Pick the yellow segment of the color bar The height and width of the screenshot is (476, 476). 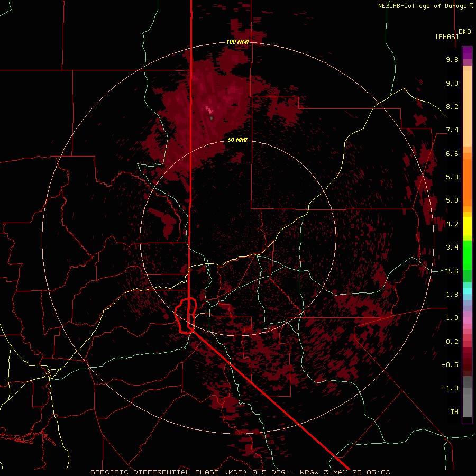467,226
